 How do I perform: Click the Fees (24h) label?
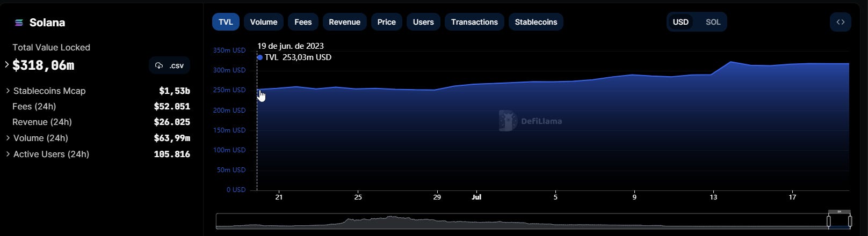(x=34, y=106)
